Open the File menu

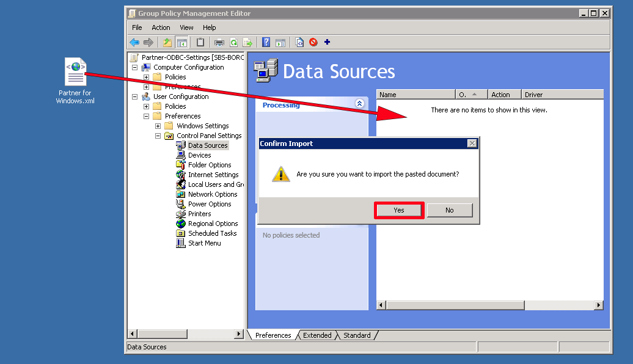(x=137, y=27)
